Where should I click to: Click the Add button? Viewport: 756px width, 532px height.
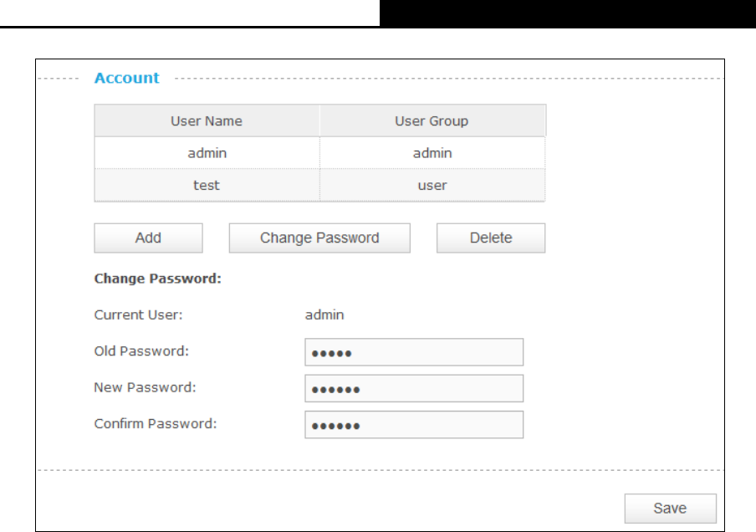point(148,238)
